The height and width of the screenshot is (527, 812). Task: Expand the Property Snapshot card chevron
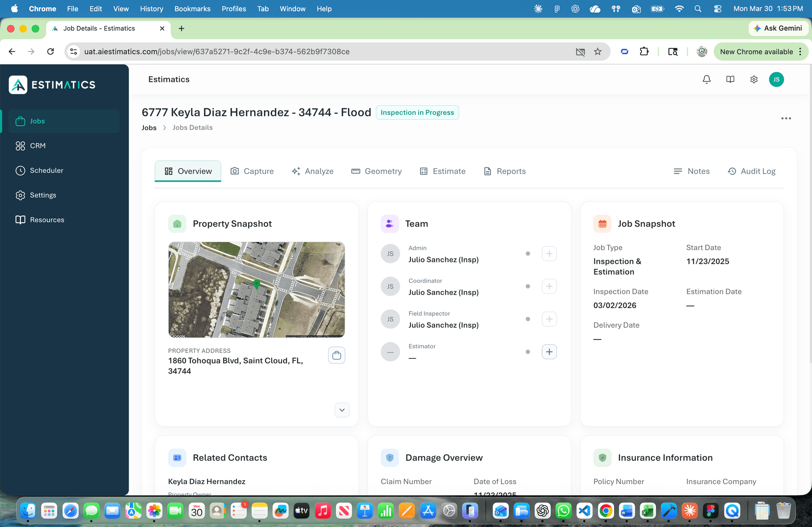coord(342,410)
